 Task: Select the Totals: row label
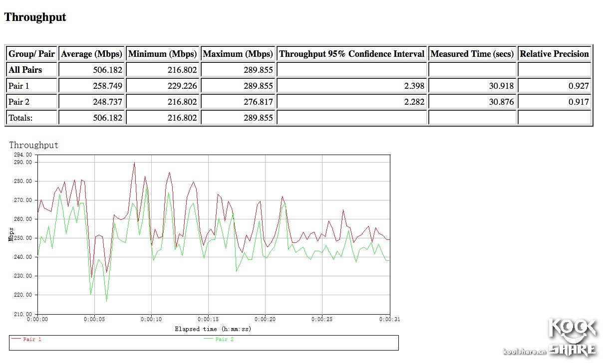[x=20, y=118]
